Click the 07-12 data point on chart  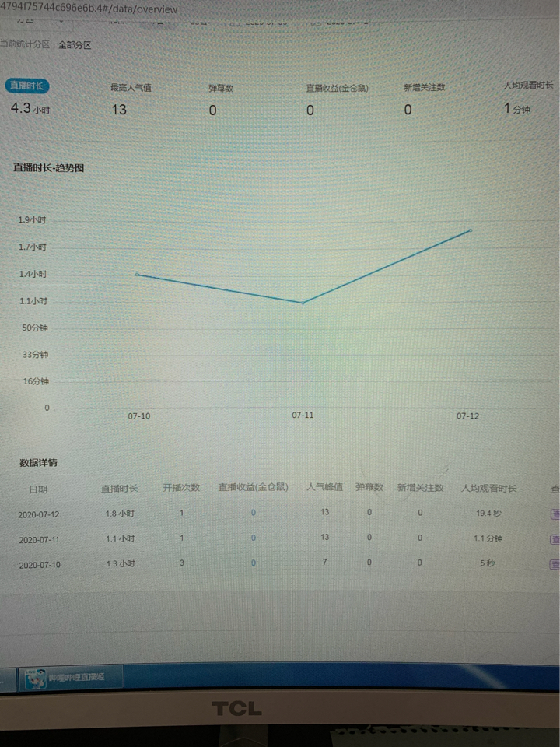[470, 230]
